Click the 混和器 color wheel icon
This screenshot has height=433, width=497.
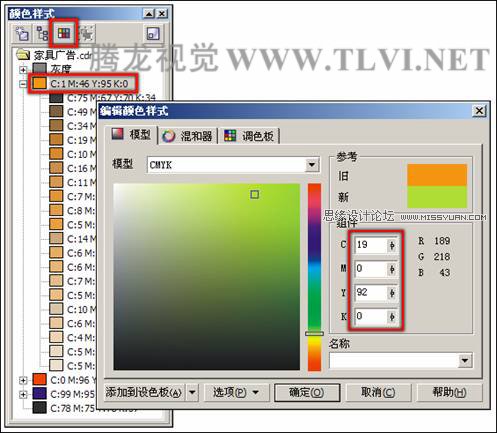[x=169, y=136]
